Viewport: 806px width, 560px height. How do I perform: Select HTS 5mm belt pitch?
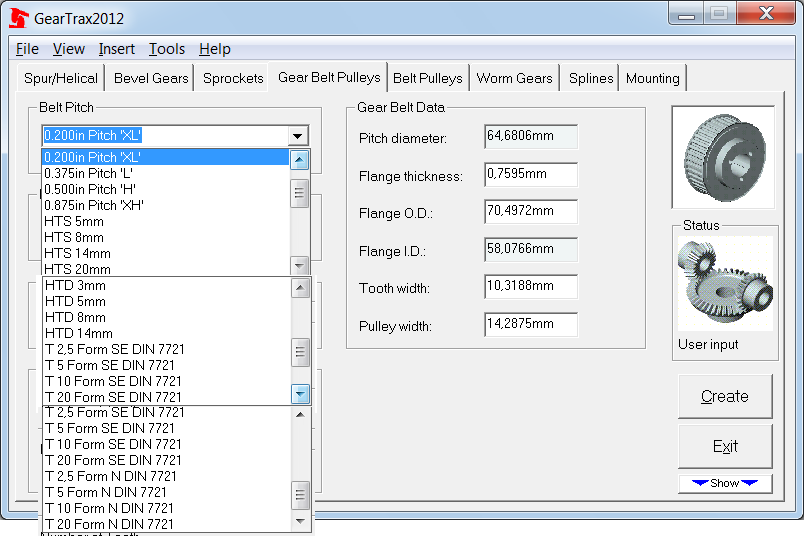pyautogui.click(x=166, y=221)
